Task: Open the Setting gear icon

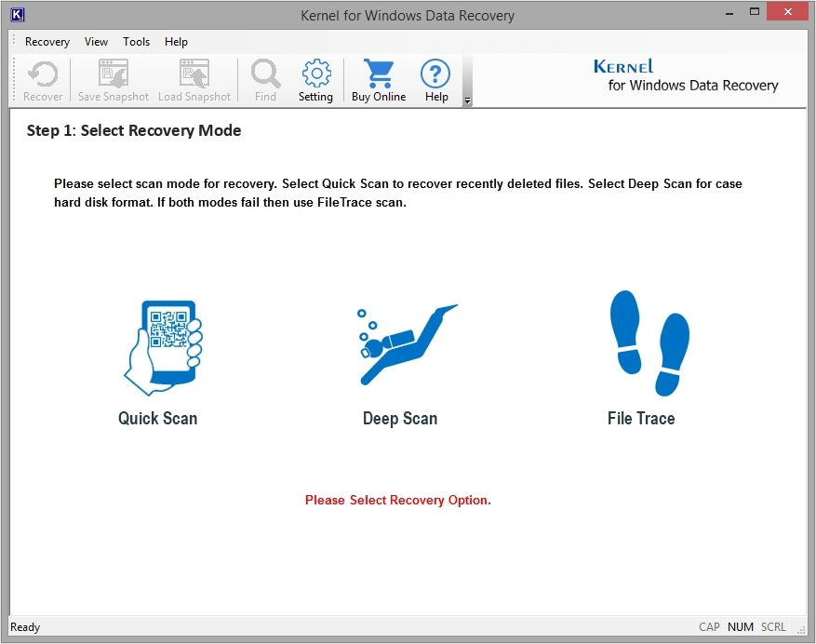Action: (x=316, y=74)
